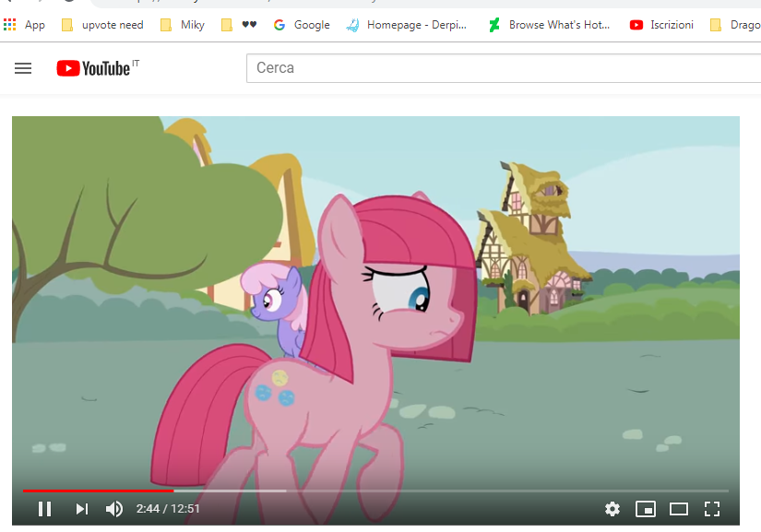Open the App bookmarks shortcut
The image size is (761, 532).
pos(24,25)
